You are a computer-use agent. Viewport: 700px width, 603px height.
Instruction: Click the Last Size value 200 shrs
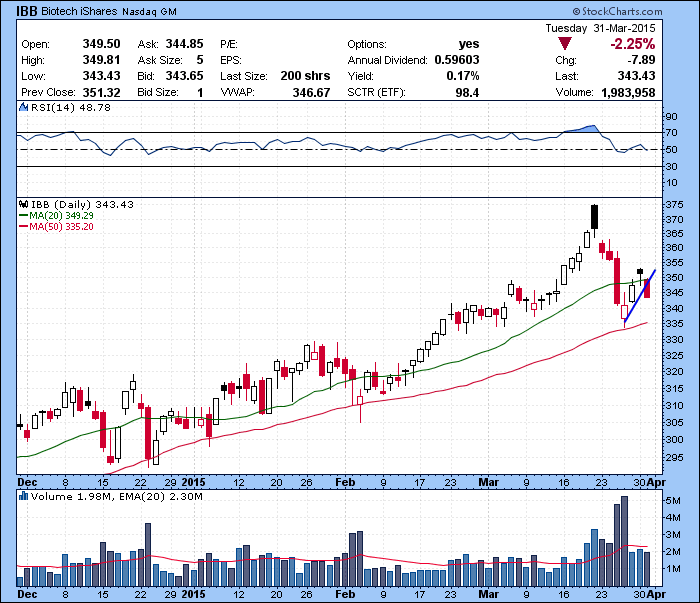point(305,76)
